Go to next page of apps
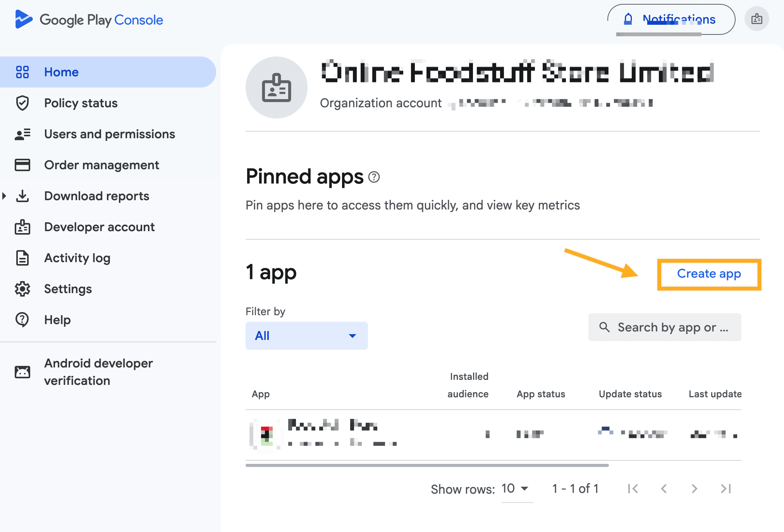784x532 pixels. (695, 489)
